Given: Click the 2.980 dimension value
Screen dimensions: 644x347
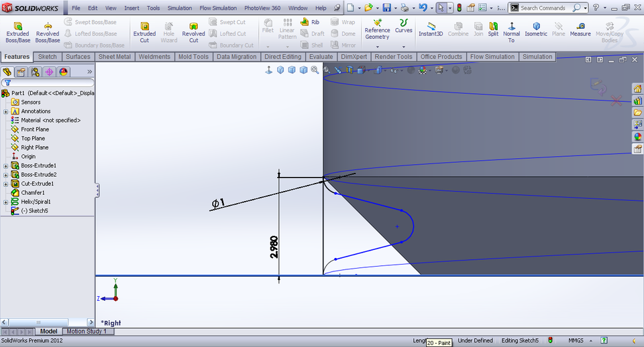Looking at the screenshot, I should [x=274, y=247].
